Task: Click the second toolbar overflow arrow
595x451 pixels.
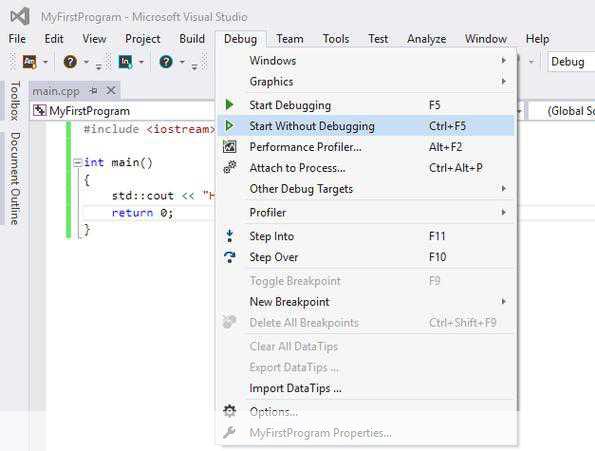Action: pyautogui.click(x=194, y=66)
